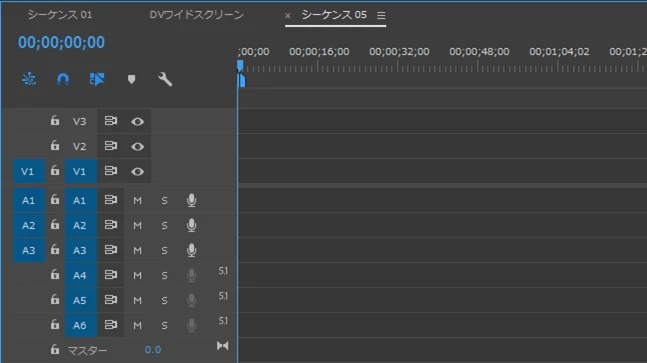
Task: Click V1 source patching indicator
Action: coord(28,171)
